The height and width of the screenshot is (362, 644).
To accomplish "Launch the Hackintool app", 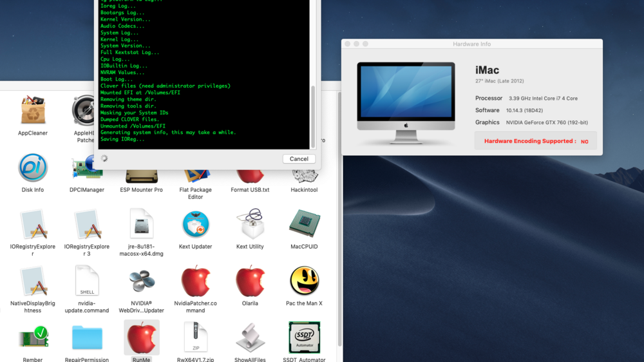I will [304, 176].
